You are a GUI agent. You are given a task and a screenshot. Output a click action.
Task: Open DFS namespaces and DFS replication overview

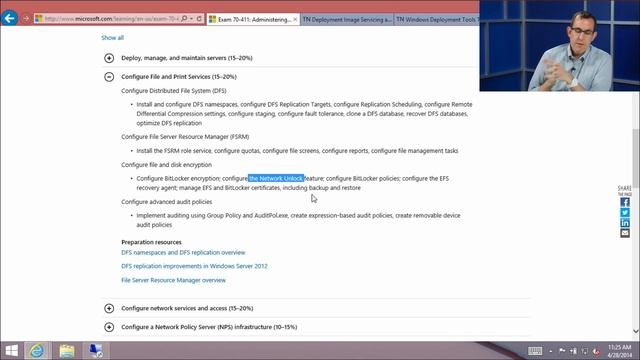[183, 253]
